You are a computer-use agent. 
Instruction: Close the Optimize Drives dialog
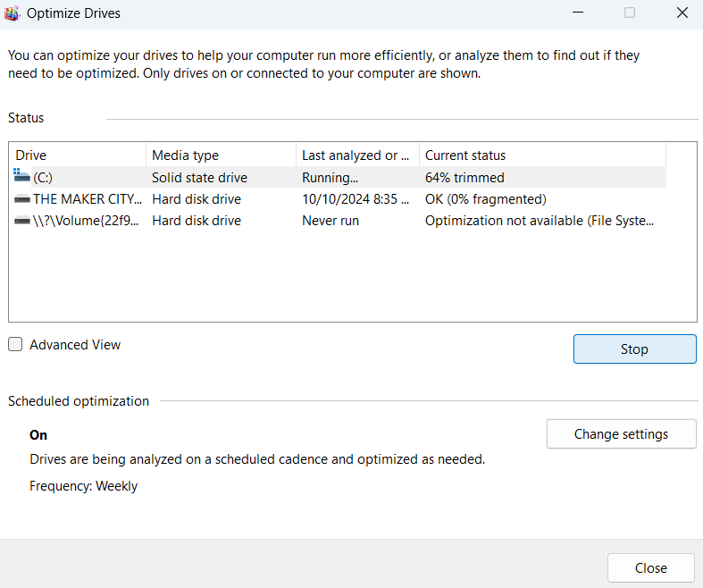point(650,567)
